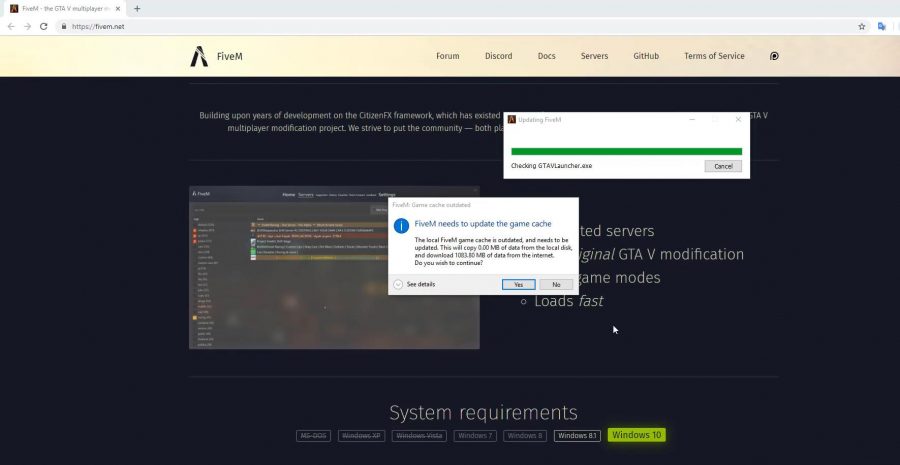Click the FiveM logo in site header
The height and width of the screenshot is (465, 900).
tap(216, 56)
